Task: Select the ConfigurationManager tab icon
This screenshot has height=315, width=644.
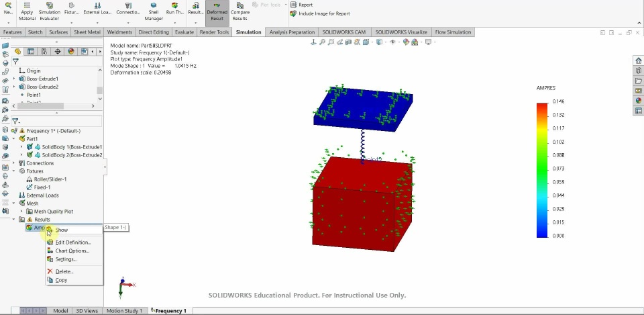Action: pos(44,52)
